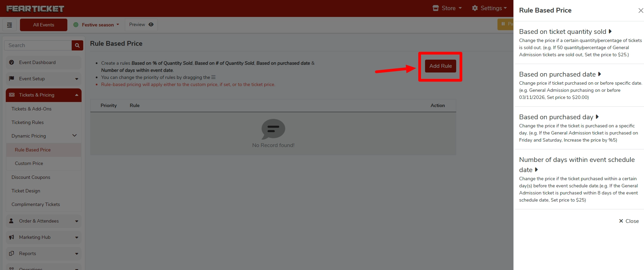Viewport: 644px width, 270px height.
Task: Click the Preview eye icon
Action: 151,24
